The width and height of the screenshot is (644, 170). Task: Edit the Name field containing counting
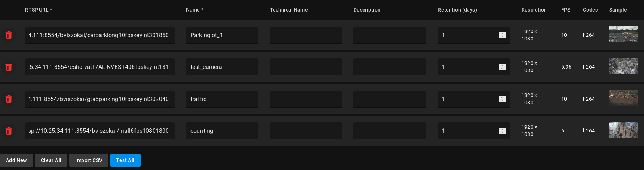click(222, 131)
